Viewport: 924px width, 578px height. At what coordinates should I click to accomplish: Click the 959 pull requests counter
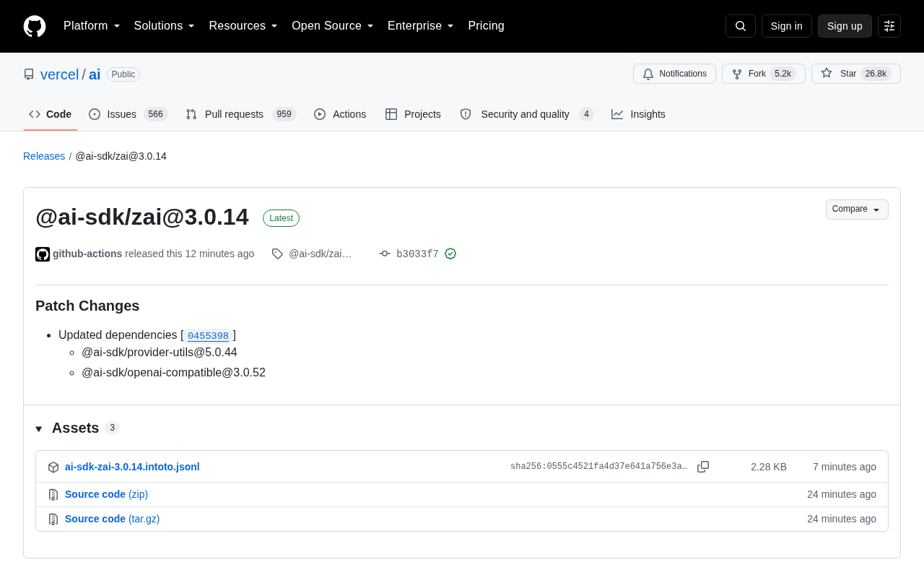[284, 114]
